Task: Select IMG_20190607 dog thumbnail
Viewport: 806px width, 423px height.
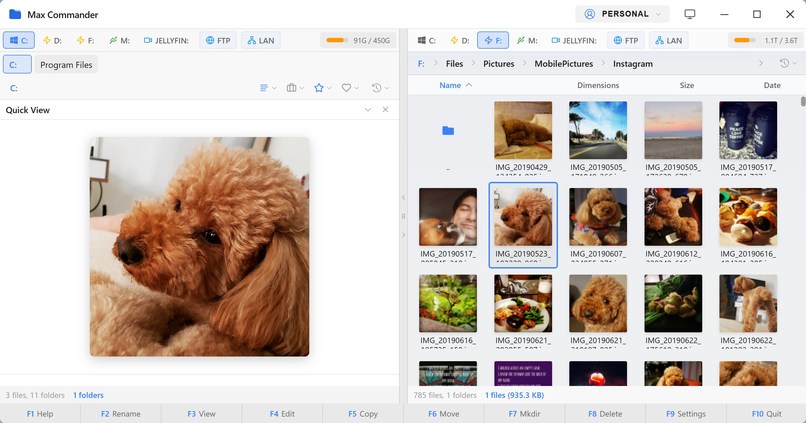Action: pos(598,216)
